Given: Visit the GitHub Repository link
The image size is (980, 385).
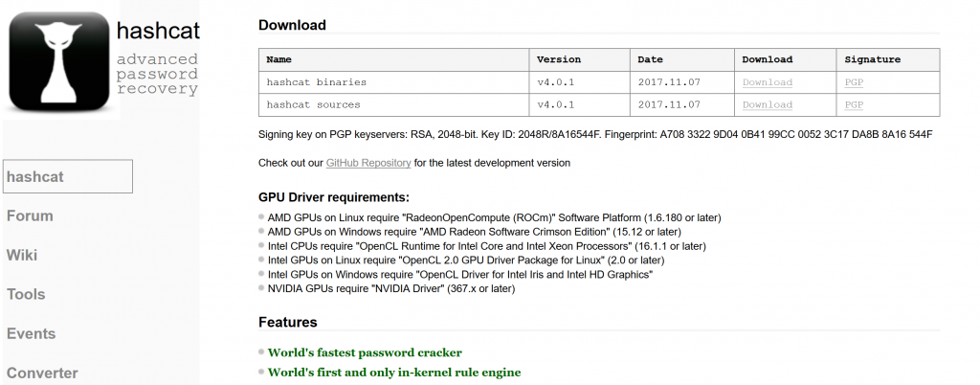Looking at the screenshot, I should pyautogui.click(x=368, y=163).
